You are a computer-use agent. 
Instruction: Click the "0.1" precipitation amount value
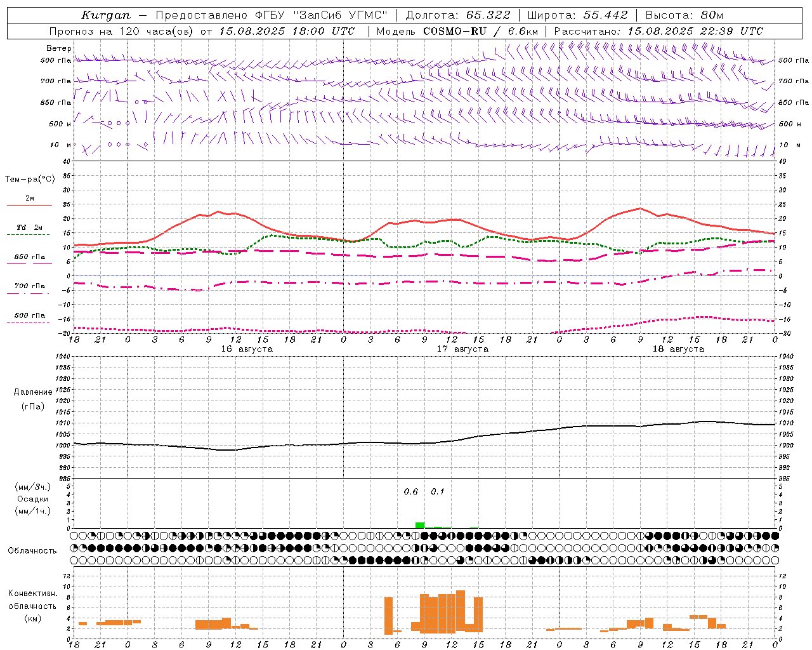coord(438,492)
